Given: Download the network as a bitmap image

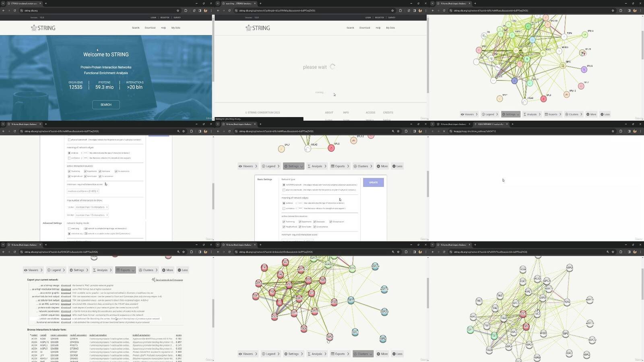Looking at the screenshot, I should pos(66,285).
